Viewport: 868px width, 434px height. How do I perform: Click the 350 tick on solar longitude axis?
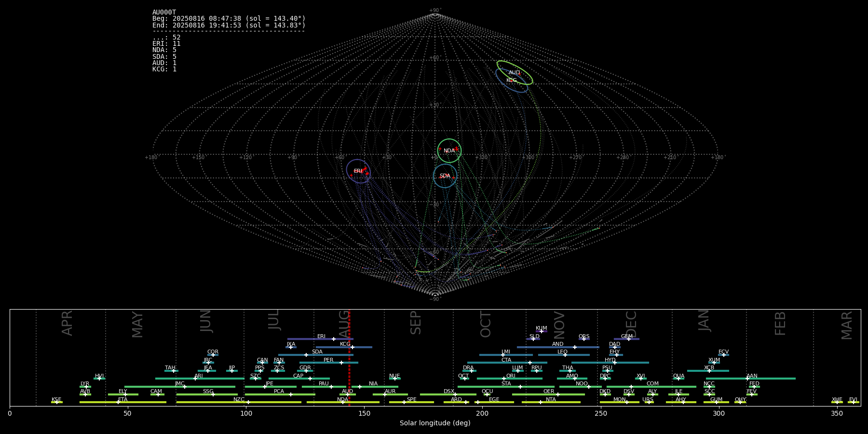837,413
